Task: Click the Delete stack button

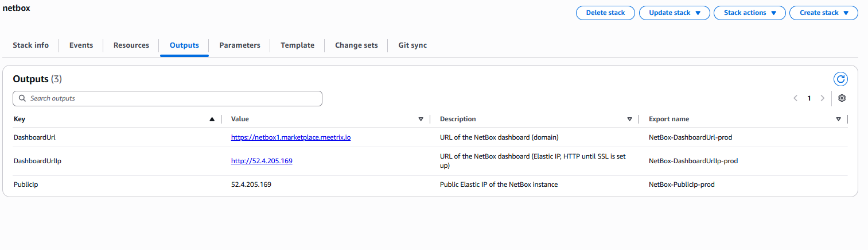Action: (605, 13)
